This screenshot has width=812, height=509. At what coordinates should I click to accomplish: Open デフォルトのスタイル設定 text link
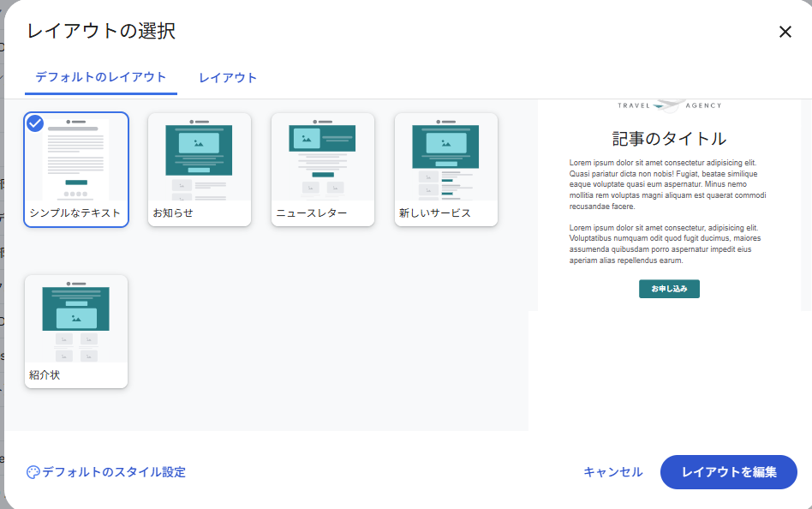click(x=114, y=472)
